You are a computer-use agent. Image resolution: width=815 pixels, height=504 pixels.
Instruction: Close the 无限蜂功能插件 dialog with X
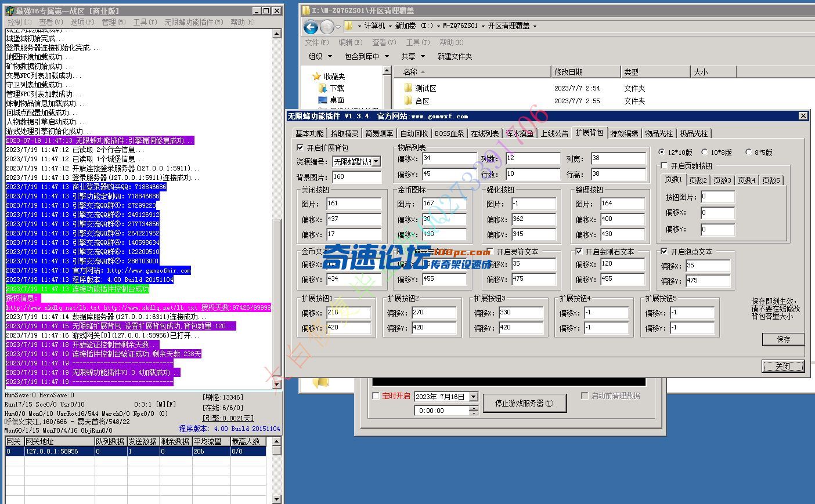[x=803, y=116]
